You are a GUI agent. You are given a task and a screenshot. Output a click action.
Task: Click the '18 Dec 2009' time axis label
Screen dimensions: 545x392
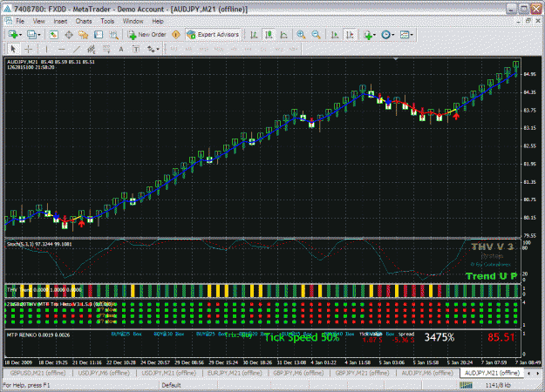(18, 362)
